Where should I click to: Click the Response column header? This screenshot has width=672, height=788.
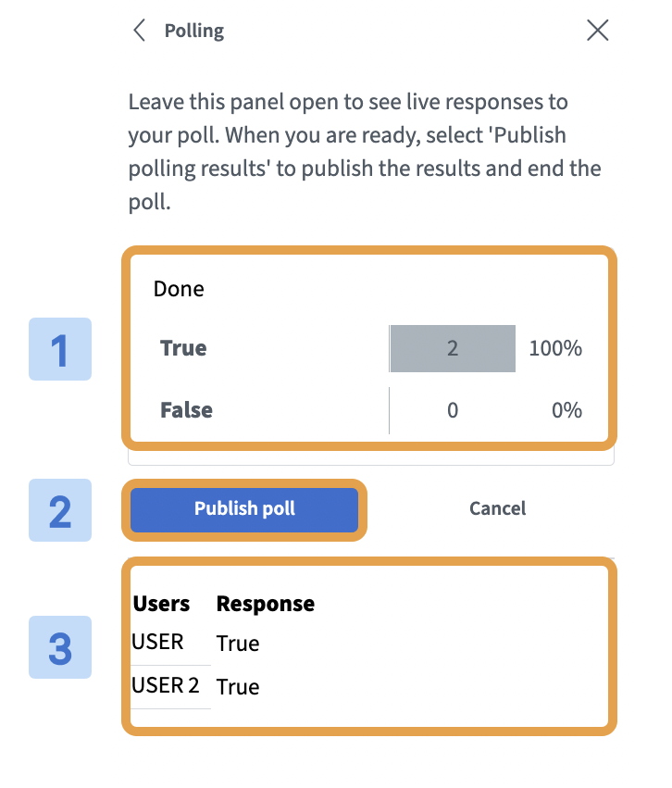[265, 603]
